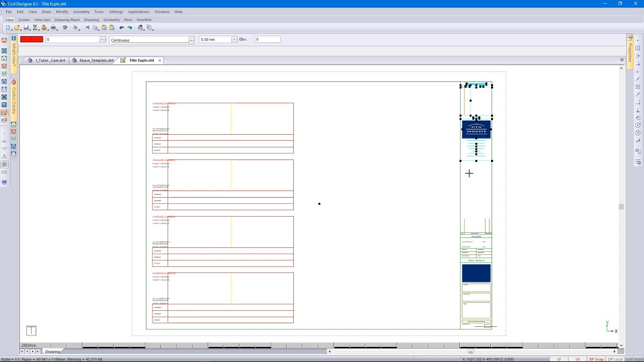Toggle DP Local in status bar
644x362 pixels.
click(615, 359)
